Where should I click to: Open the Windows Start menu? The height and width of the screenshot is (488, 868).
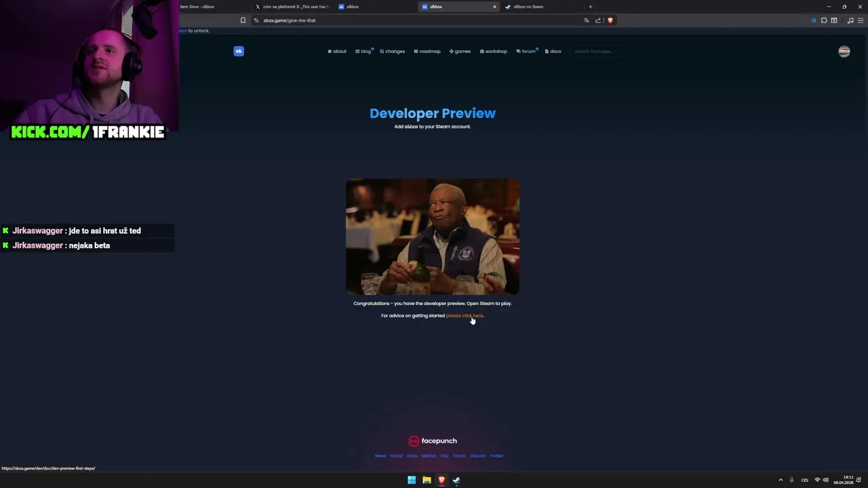click(412, 480)
